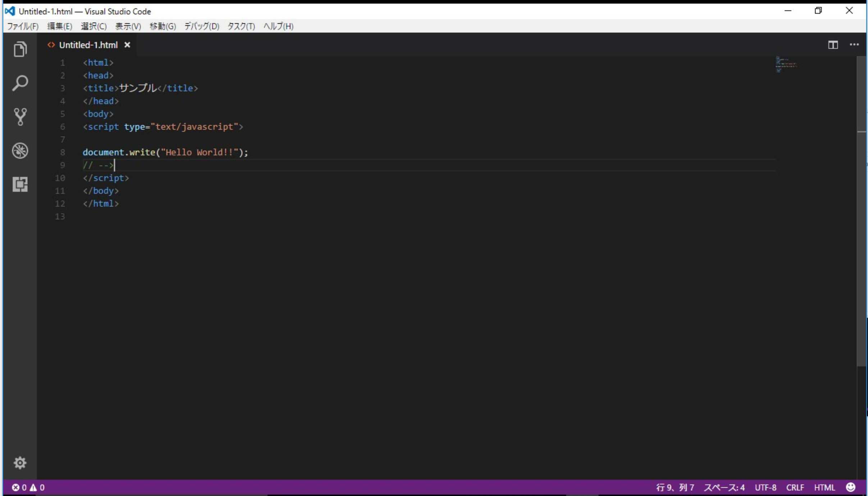Viewport: 868px width, 496px height.
Task: Select the デバッグ(D) menu
Action: pos(201,26)
